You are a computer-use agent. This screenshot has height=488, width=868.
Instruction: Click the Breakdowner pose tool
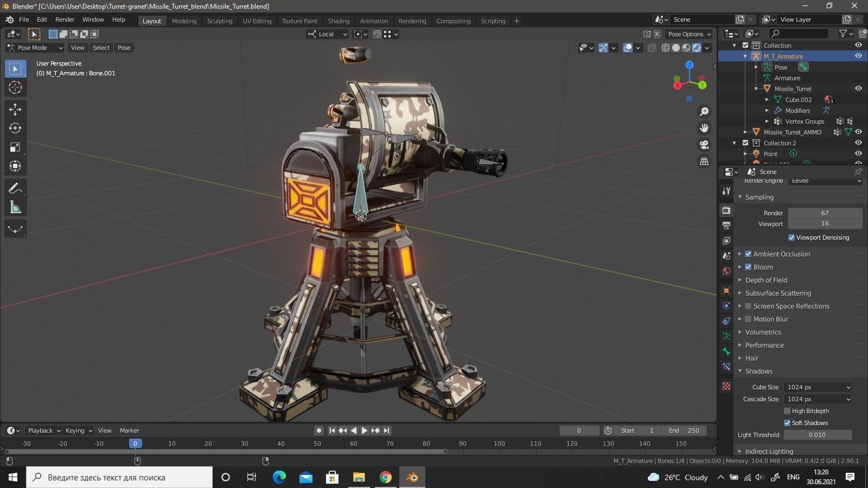coord(15,229)
